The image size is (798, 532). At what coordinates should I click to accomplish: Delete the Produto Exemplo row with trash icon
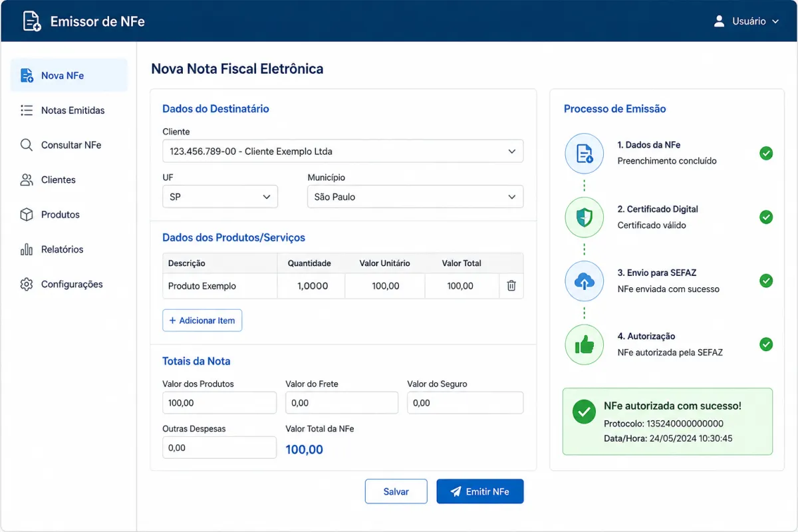point(511,286)
